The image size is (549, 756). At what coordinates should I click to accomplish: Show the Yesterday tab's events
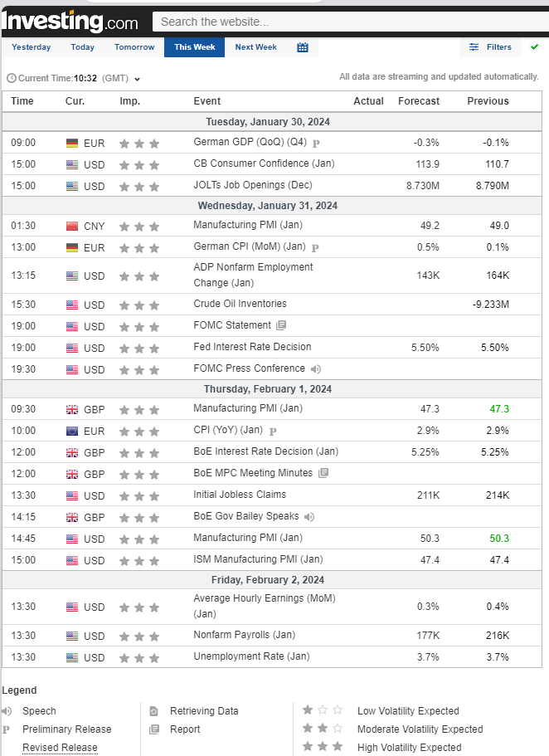coord(32,47)
